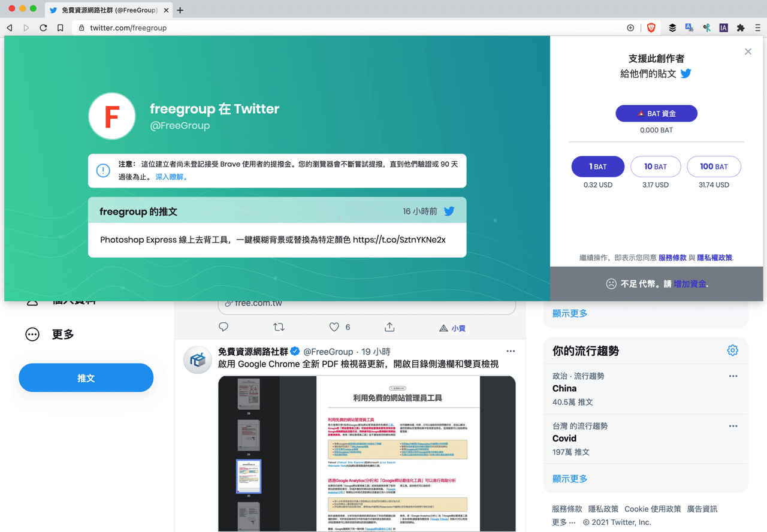The width and height of the screenshot is (767, 532).
Task: Open more options for Covid trend
Action: click(733, 426)
